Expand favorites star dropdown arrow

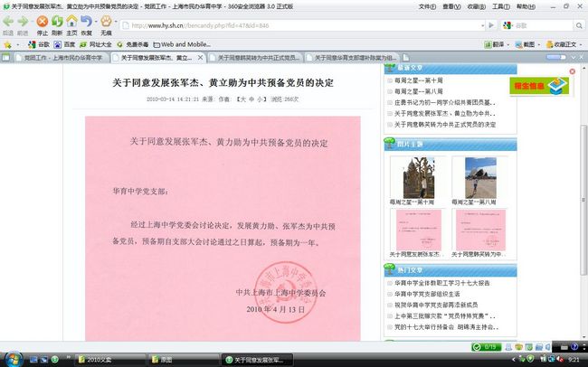coord(17,45)
